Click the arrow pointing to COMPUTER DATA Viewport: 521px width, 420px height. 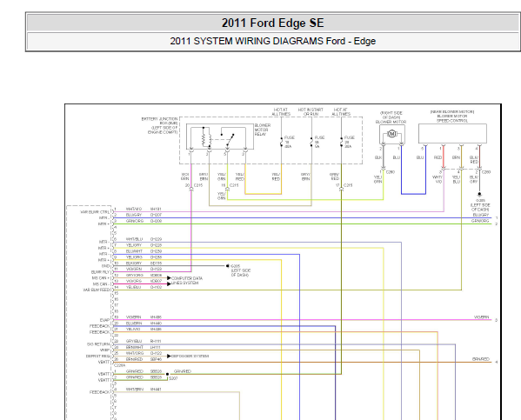pos(169,277)
